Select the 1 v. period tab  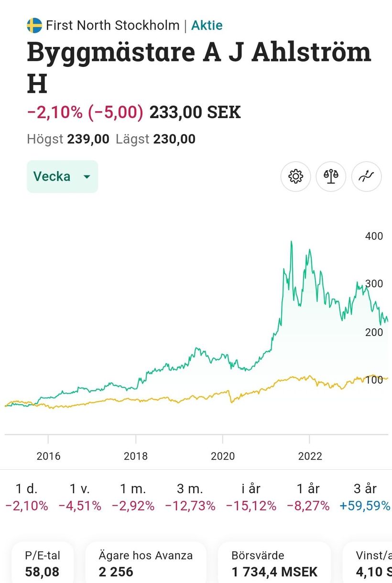tap(80, 497)
